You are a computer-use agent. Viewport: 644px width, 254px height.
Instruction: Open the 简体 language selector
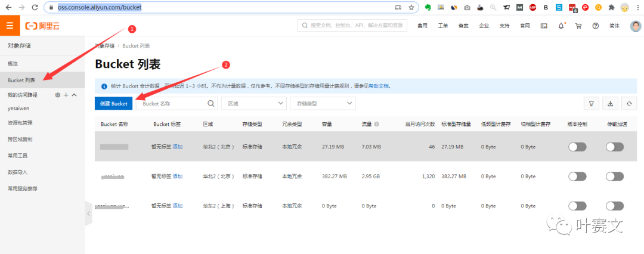click(x=614, y=26)
